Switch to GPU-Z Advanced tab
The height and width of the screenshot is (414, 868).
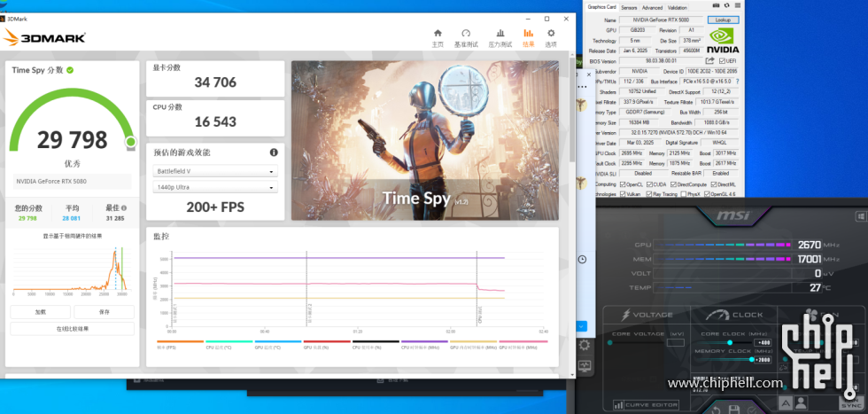coord(652,8)
